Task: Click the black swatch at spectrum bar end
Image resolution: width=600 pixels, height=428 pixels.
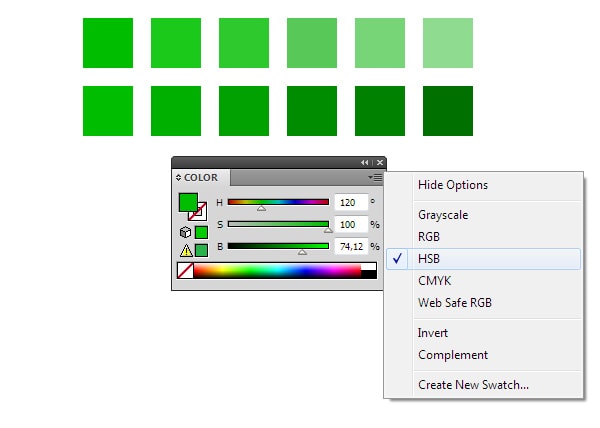Action: click(x=368, y=274)
